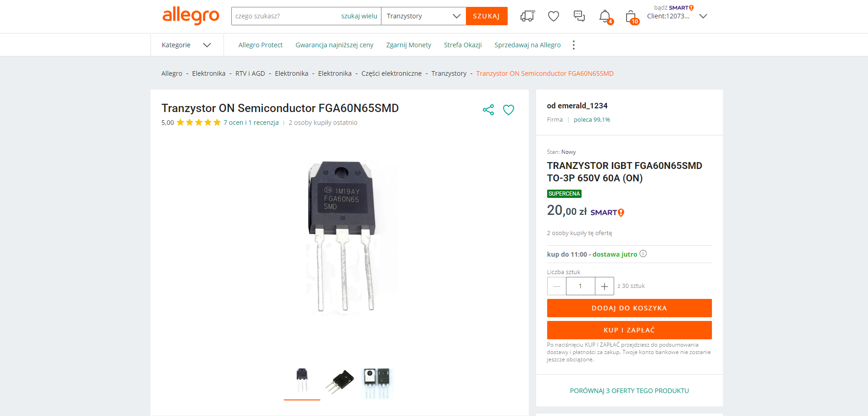Expand the Kategorie dropdown
This screenshot has height=416, width=868.
186,45
